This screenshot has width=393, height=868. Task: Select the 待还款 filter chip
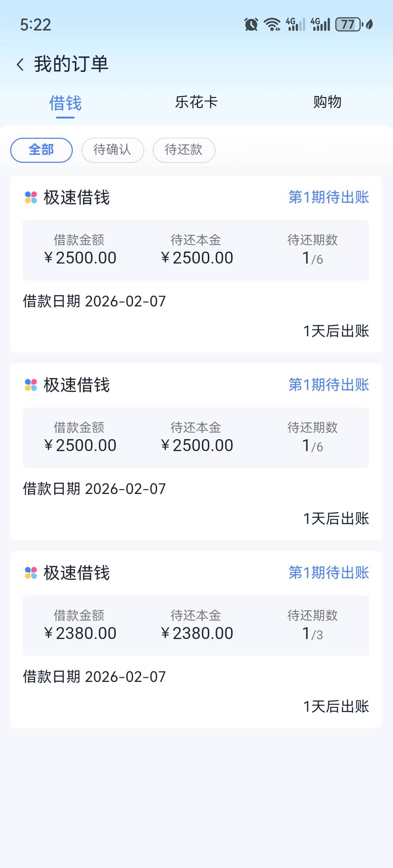point(184,150)
